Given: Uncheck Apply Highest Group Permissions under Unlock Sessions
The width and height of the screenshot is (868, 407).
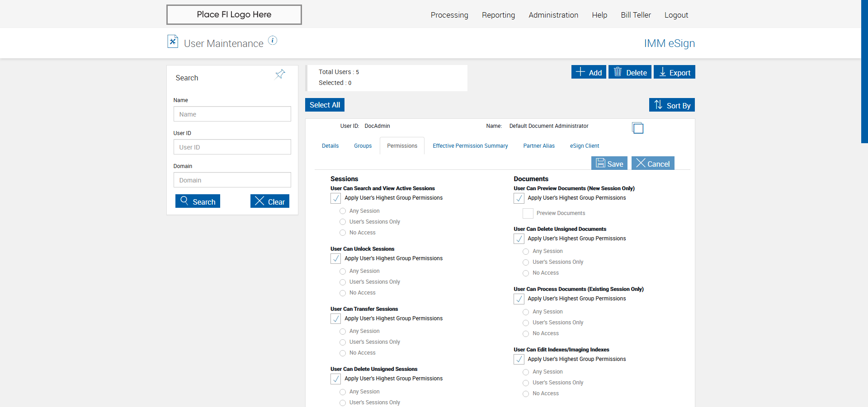Looking at the screenshot, I should pos(336,258).
